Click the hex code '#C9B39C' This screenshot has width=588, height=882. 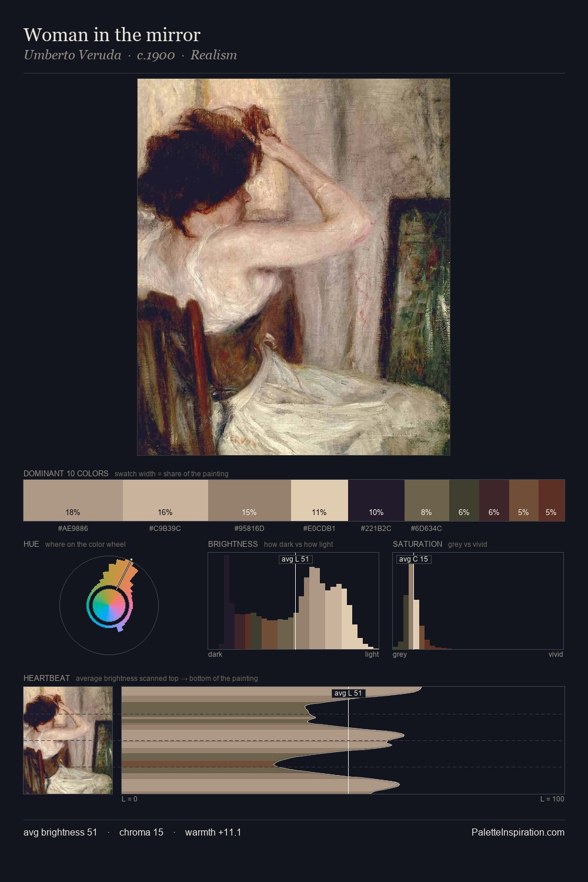[x=165, y=528]
